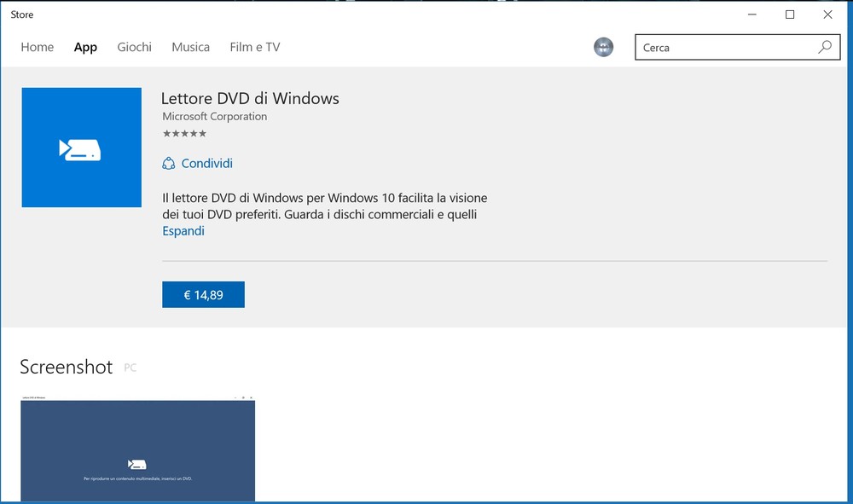Screen dimensions: 853x504
Task: Click the Lettore DVD di Windows title
Action: 250,98
